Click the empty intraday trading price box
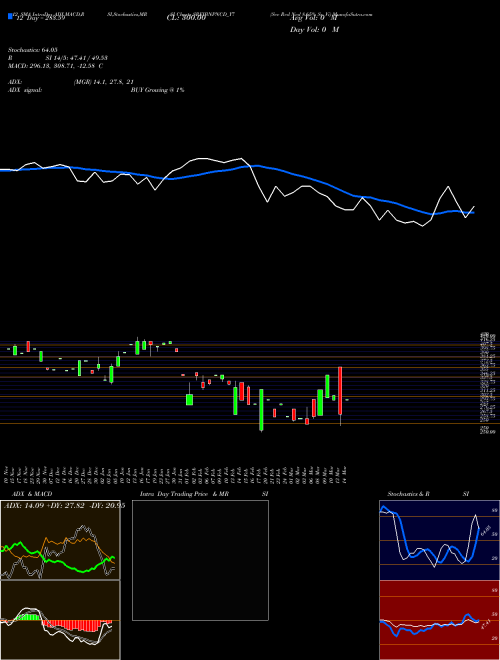 (x=200, y=560)
